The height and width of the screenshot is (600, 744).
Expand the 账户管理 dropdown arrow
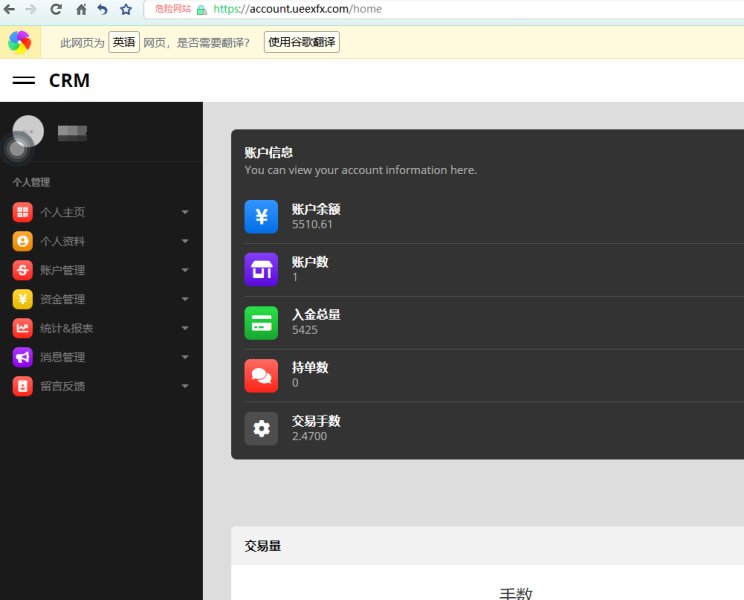185,270
